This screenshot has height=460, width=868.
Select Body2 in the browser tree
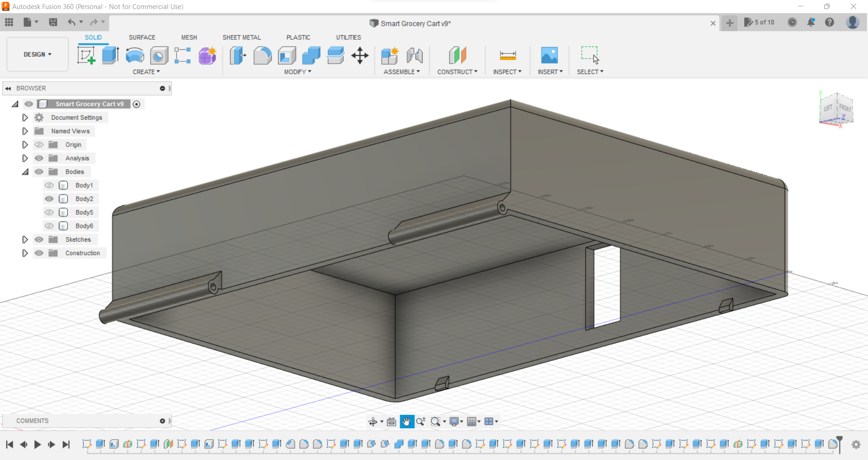pos(84,199)
